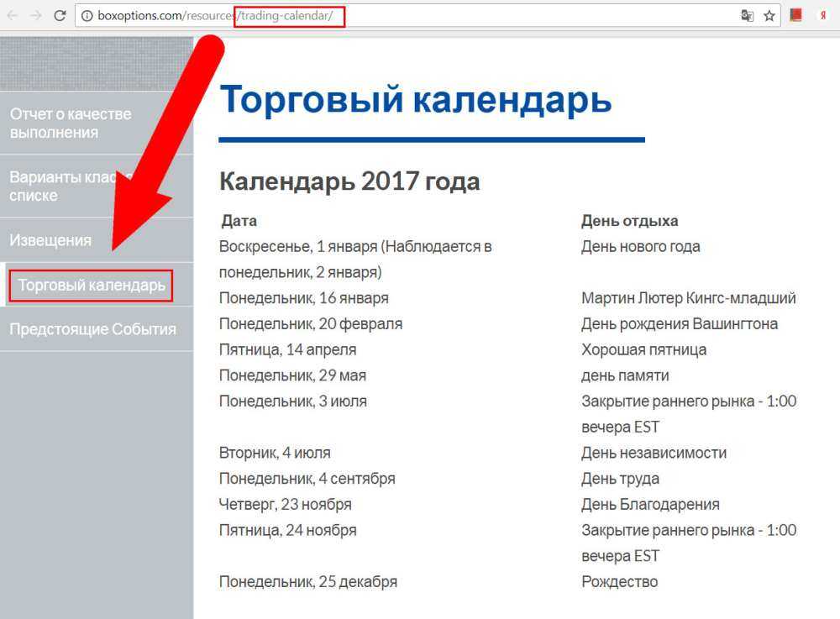
Task: Reload the page with the refresh icon
Action: pyautogui.click(x=60, y=16)
